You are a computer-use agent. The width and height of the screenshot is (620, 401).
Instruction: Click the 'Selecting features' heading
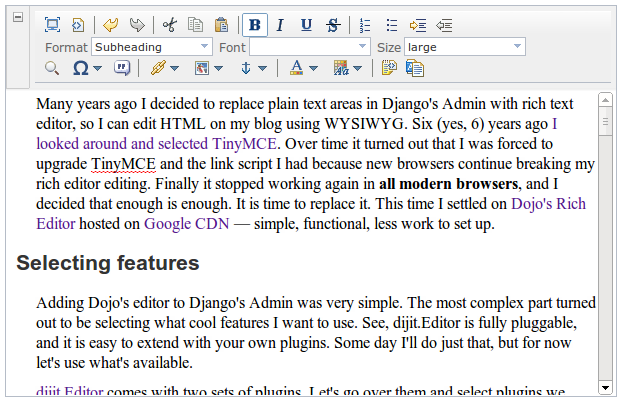pos(108,263)
